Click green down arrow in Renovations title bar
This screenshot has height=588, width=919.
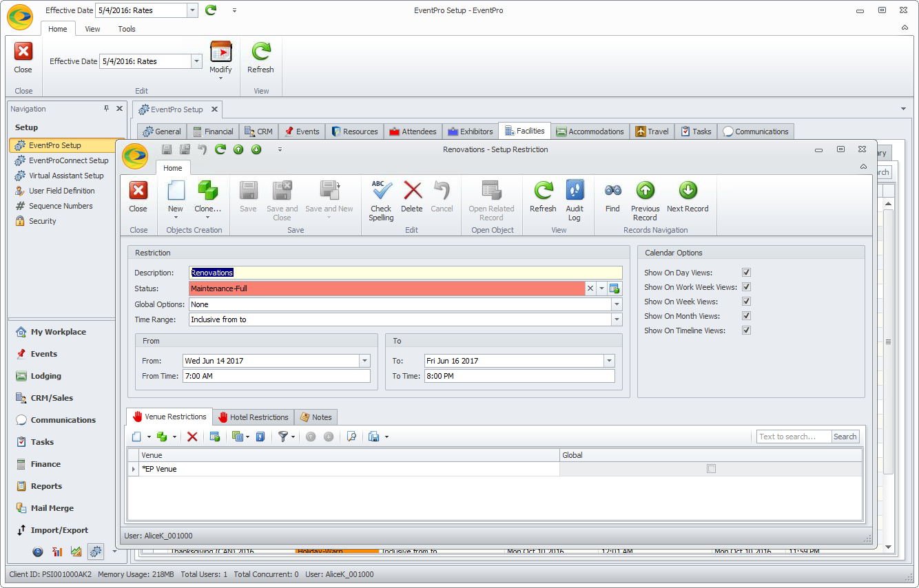(x=256, y=149)
